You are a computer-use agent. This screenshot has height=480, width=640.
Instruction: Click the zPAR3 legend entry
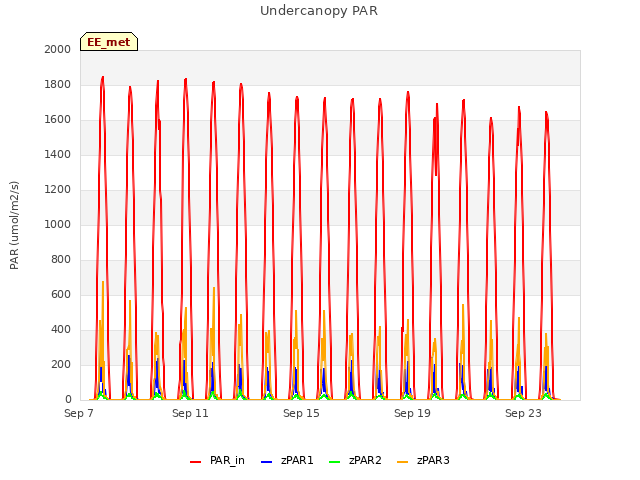pos(423,460)
